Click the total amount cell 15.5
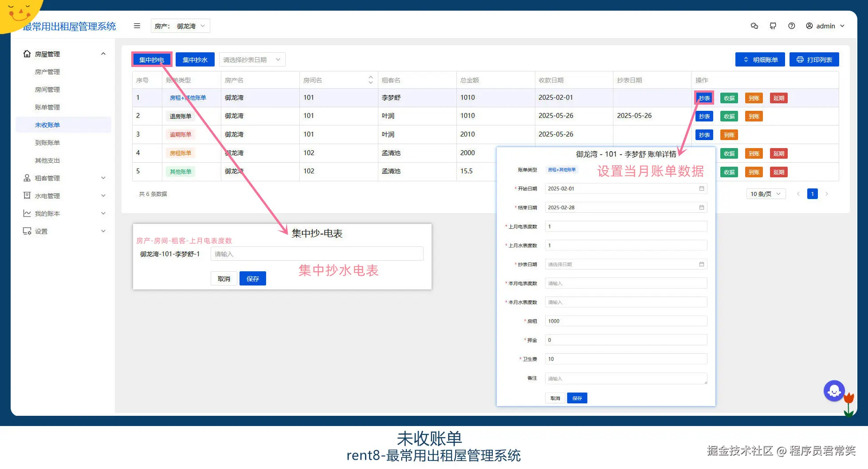This screenshot has width=868, height=469. point(467,171)
